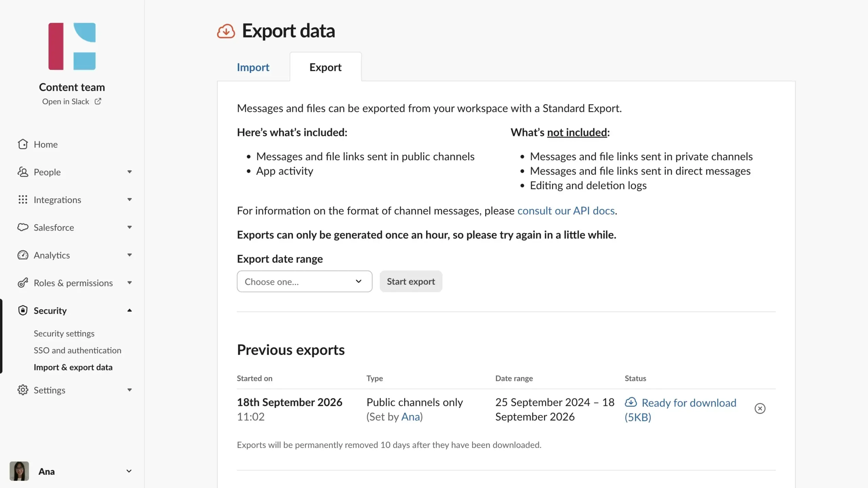Select Import & export data item

(73, 367)
